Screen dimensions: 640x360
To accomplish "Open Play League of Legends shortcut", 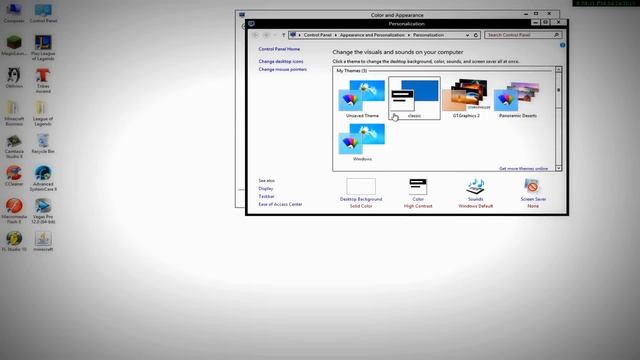I will (43, 48).
